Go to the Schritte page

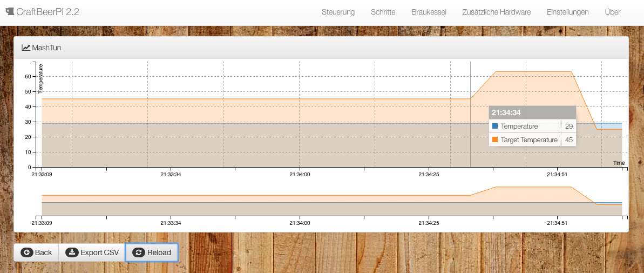pyautogui.click(x=383, y=12)
